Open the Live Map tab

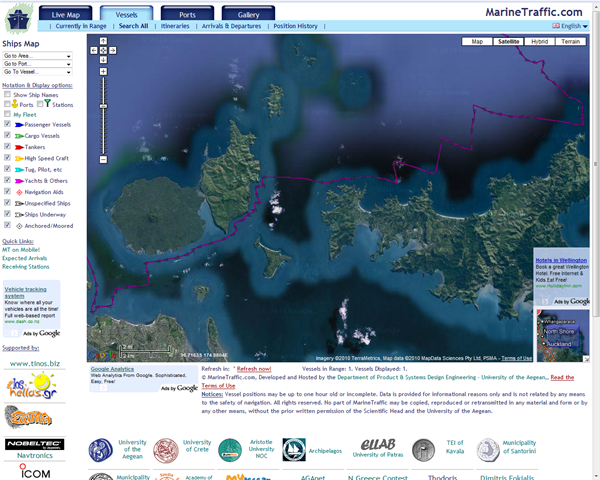(x=66, y=14)
